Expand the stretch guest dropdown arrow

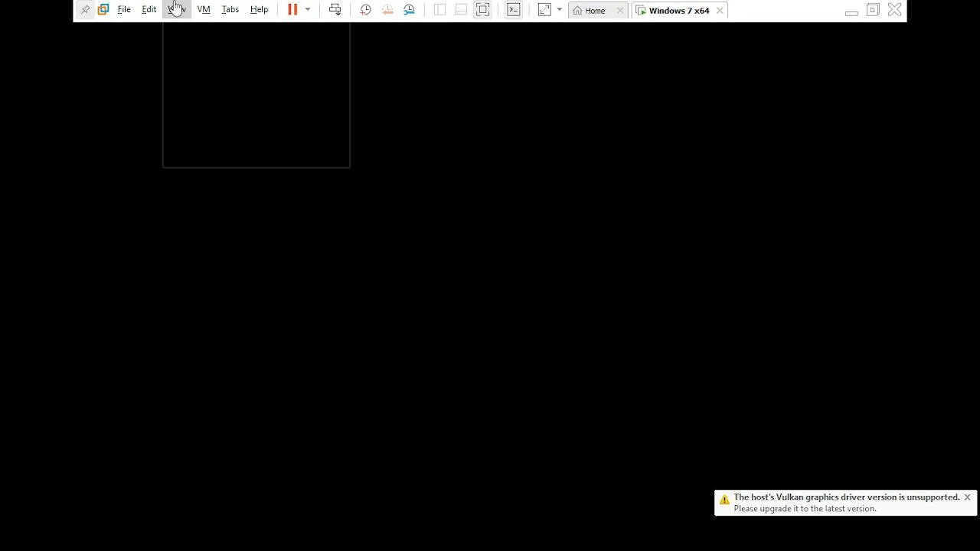[x=560, y=10]
